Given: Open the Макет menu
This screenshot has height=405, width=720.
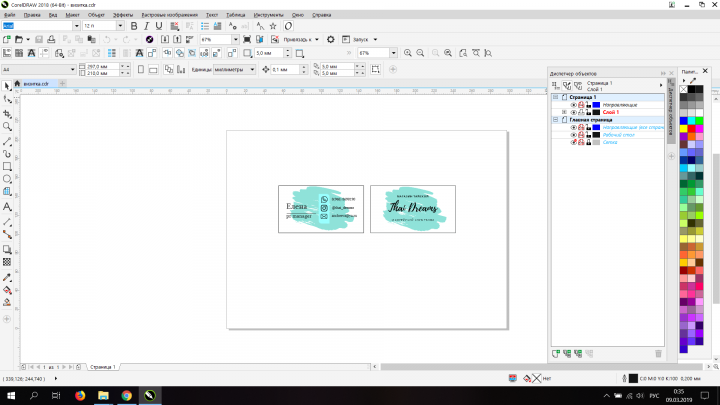Looking at the screenshot, I should coord(72,15).
